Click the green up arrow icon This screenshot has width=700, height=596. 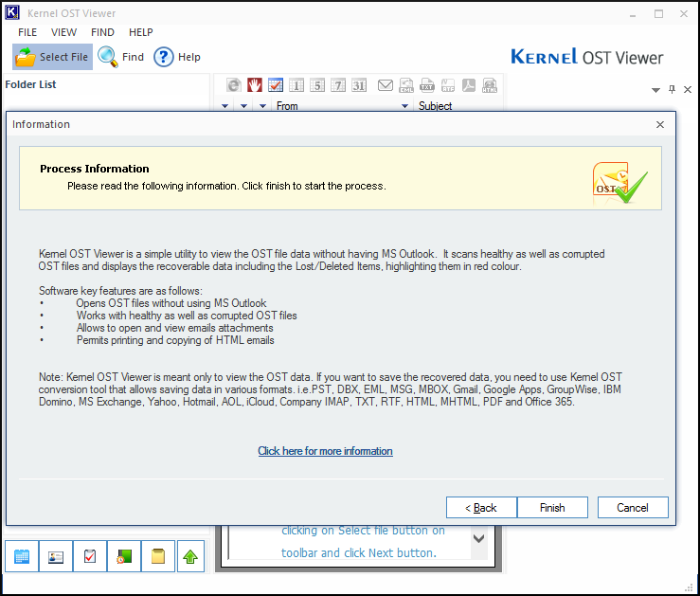[190, 556]
